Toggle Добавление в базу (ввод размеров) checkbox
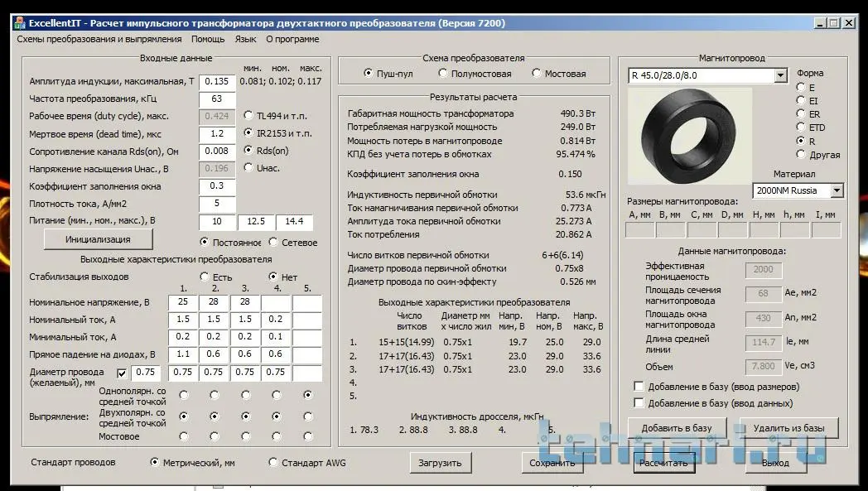 point(639,387)
